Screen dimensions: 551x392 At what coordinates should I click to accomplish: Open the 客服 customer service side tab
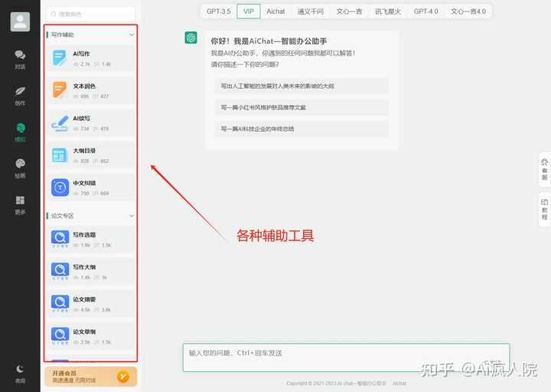point(544,169)
